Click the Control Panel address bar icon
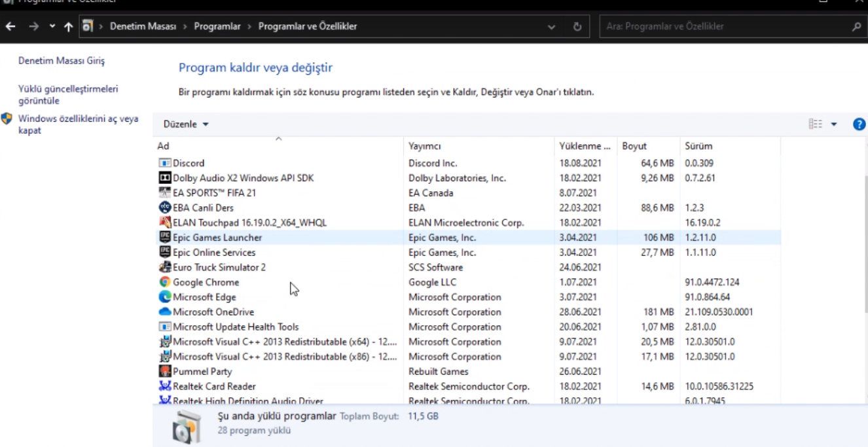The image size is (868, 447). [89, 27]
